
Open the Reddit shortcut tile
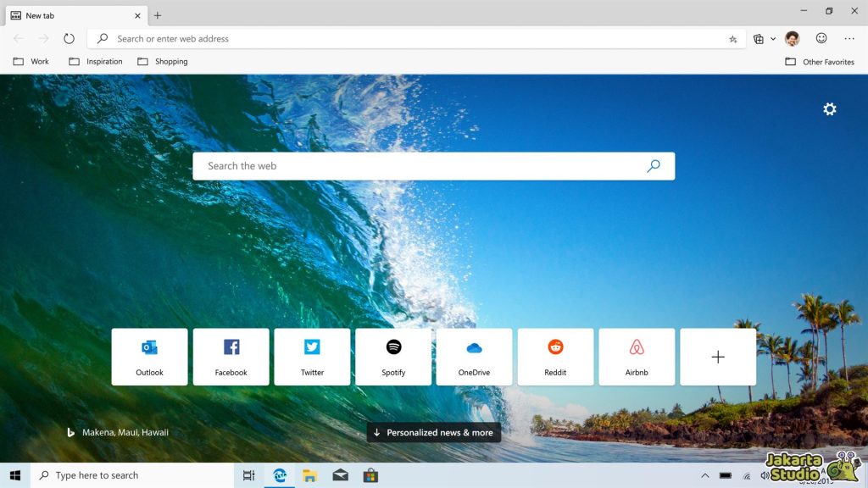pos(555,356)
